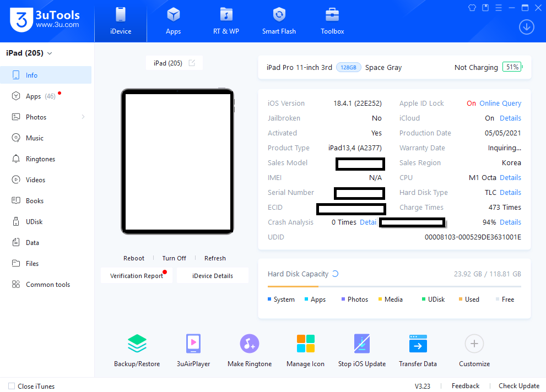Click the 128GB storage badge
This screenshot has height=392, width=546.
click(348, 68)
